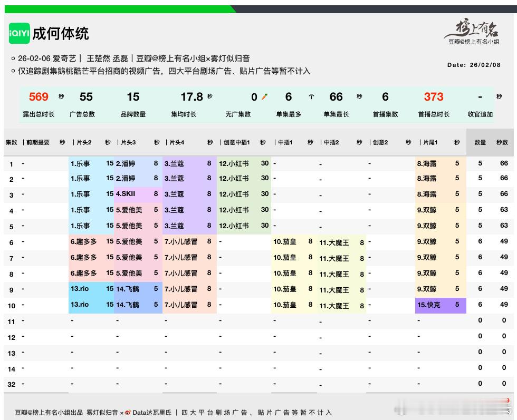517x420 pixels.
Task: Click the 63 seconds total in row 4
Action: point(504,210)
